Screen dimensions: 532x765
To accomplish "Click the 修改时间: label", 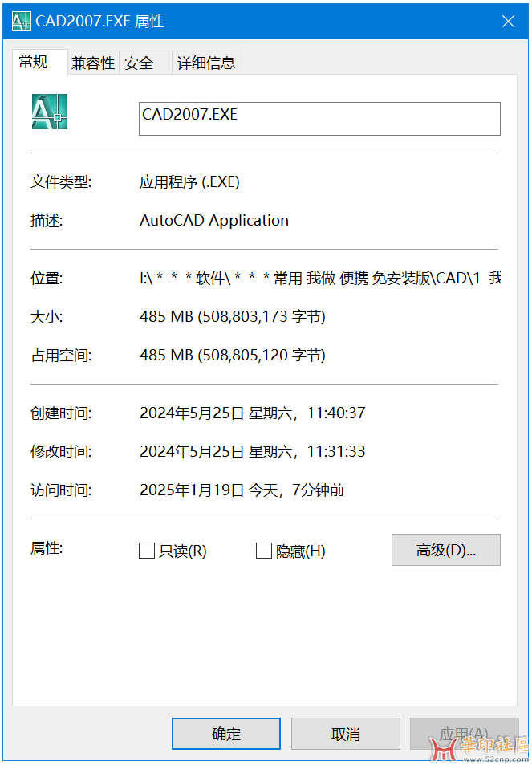I will tap(61, 451).
